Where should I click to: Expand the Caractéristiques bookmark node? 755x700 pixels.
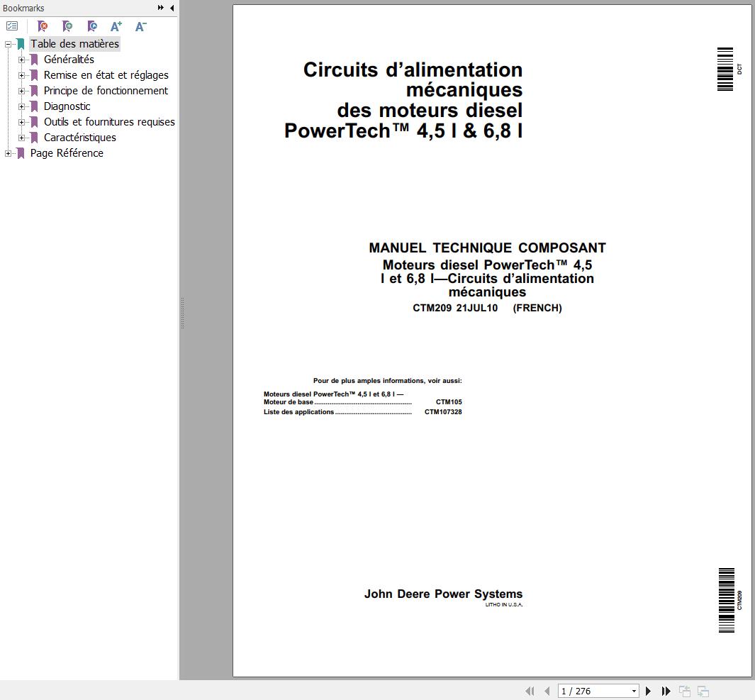tap(22, 138)
